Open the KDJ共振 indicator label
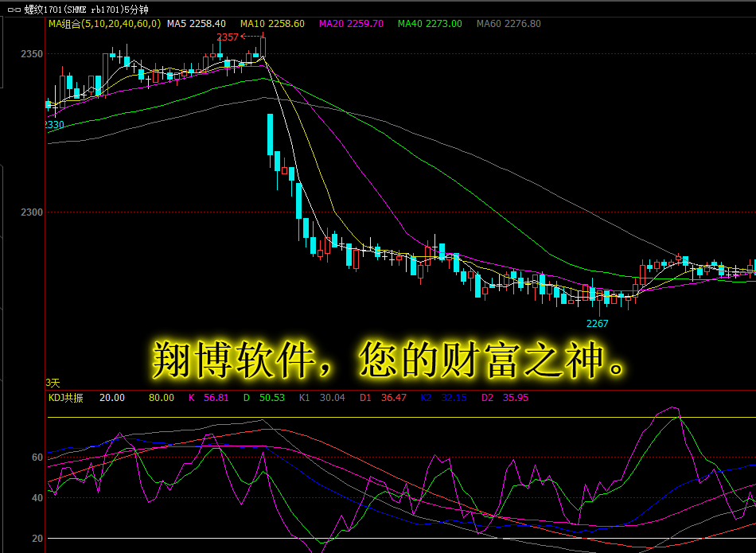The height and width of the screenshot is (553, 756). click(x=65, y=398)
